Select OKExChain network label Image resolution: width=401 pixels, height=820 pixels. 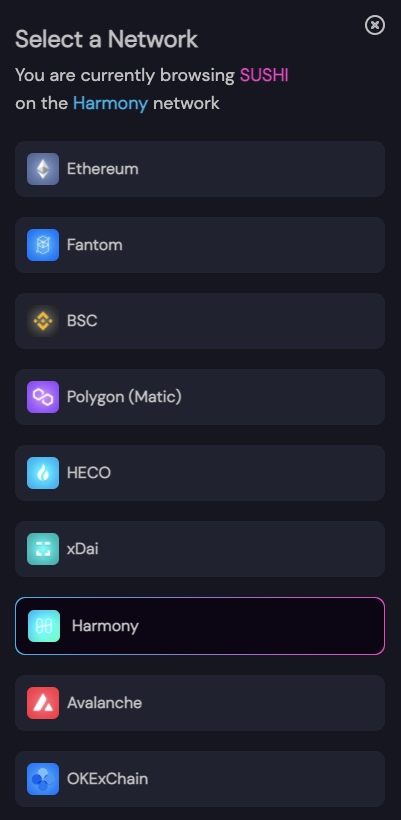tap(107, 779)
